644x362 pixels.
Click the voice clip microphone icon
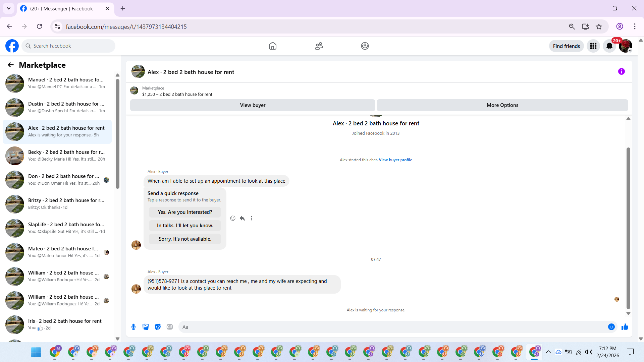[133, 327]
